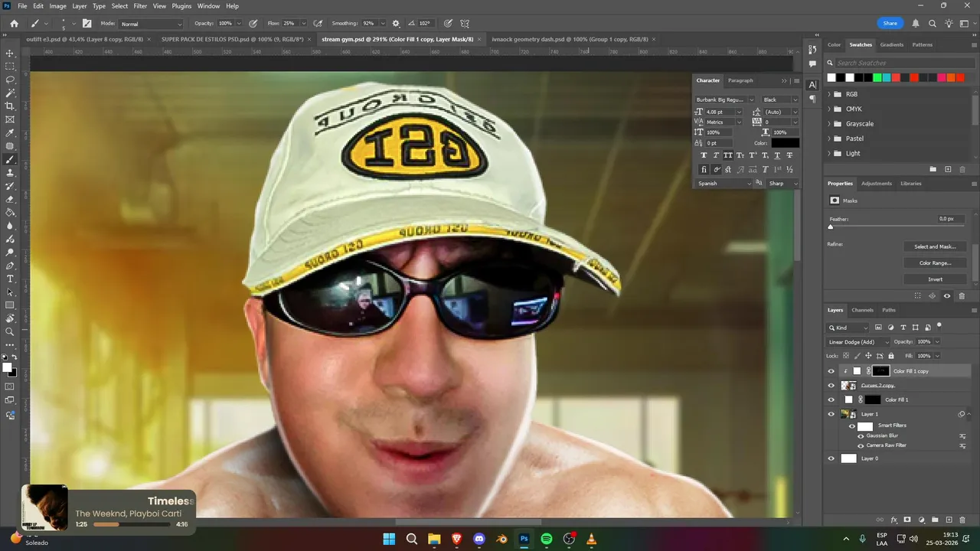
Task: Lock all for layer with padlock icon
Action: pos(890,356)
